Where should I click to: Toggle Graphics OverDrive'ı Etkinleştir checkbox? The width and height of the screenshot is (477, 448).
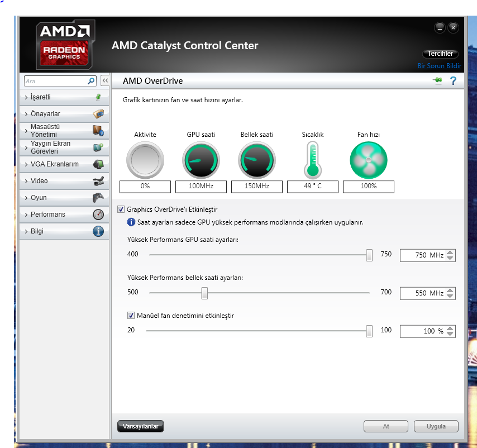click(x=121, y=209)
